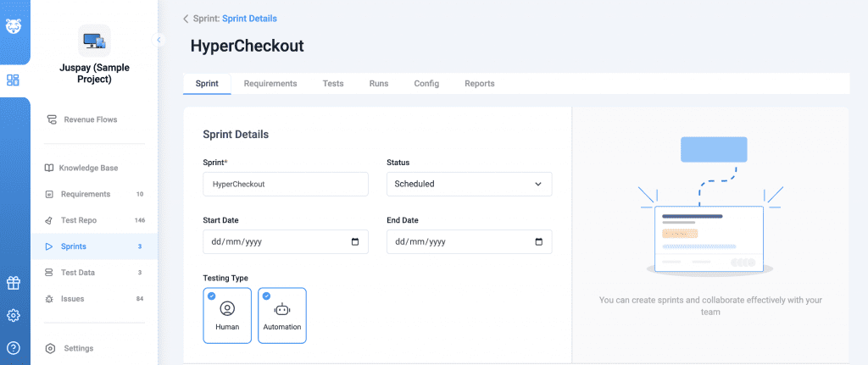Click the Juspay project device icon
Screen dimensions: 868x365
94,40
